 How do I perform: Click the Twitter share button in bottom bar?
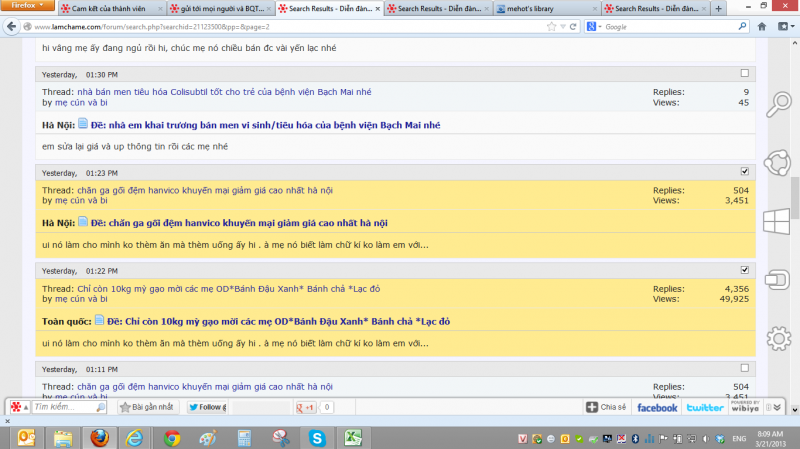point(704,408)
